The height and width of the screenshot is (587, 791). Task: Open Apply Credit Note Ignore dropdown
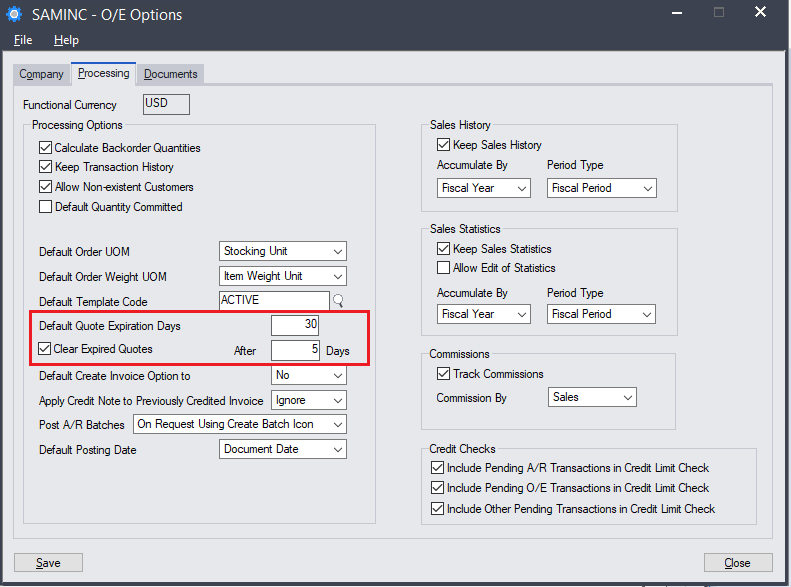309,400
